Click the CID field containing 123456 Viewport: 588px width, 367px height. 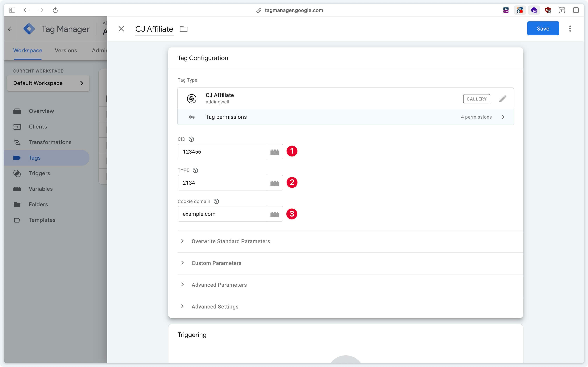tap(222, 152)
